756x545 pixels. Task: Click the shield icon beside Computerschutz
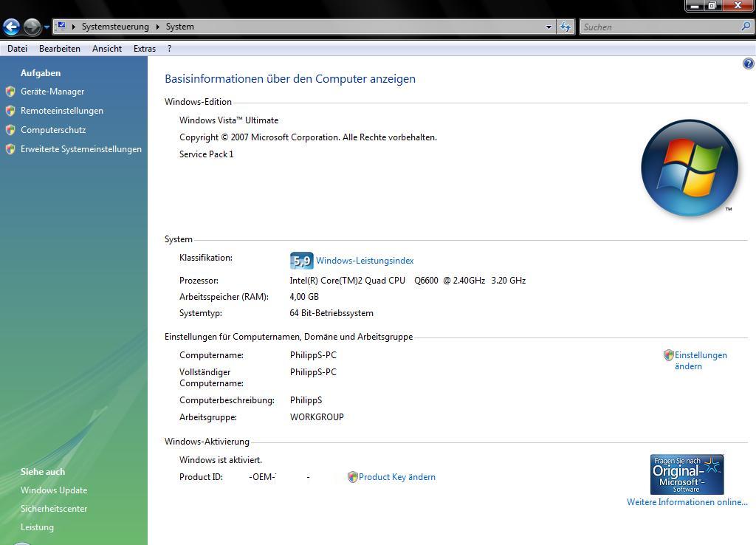pyautogui.click(x=10, y=130)
